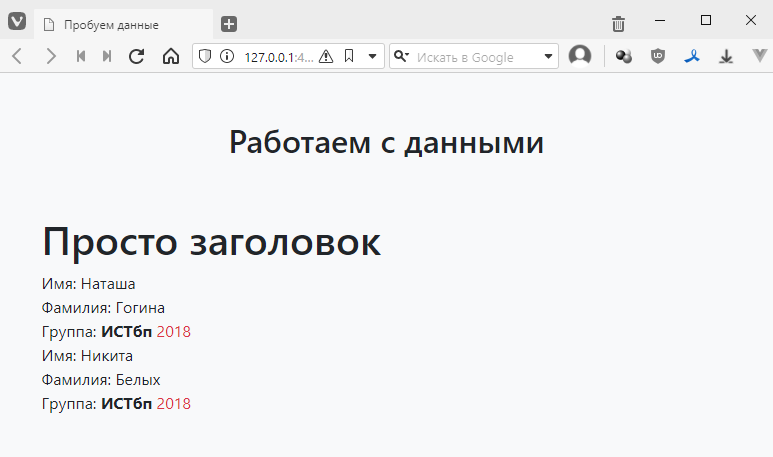This screenshot has width=773, height=457.
Task: Expand the search history dropdown arrow
Action: (x=548, y=57)
